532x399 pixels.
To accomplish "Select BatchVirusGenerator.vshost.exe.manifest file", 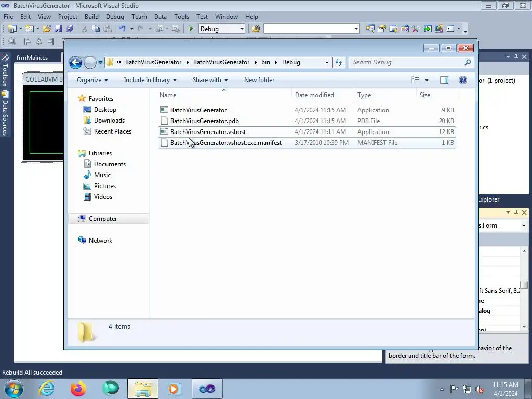I will click(x=307, y=143).
